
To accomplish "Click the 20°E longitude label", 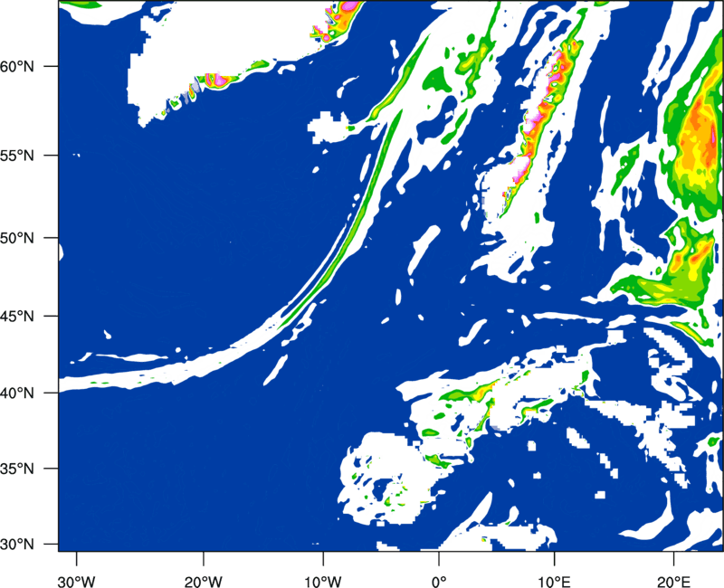I will 673,582.
